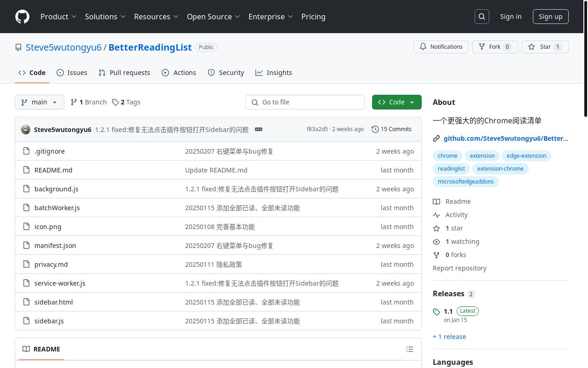Click the release tag icon next to 1.1

point(436,312)
